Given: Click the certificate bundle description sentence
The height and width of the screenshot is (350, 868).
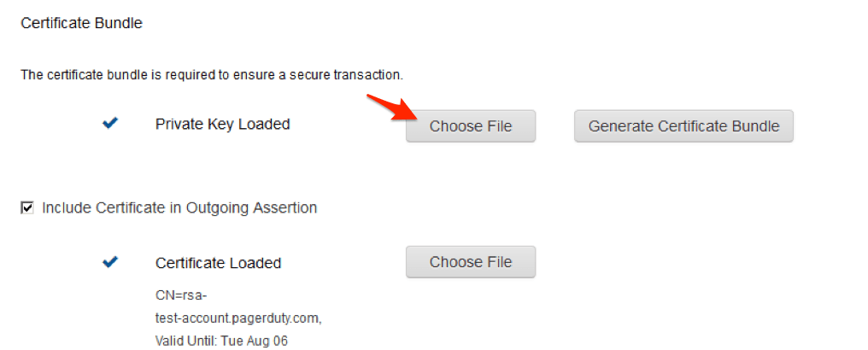Looking at the screenshot, I should coord(211,75).
